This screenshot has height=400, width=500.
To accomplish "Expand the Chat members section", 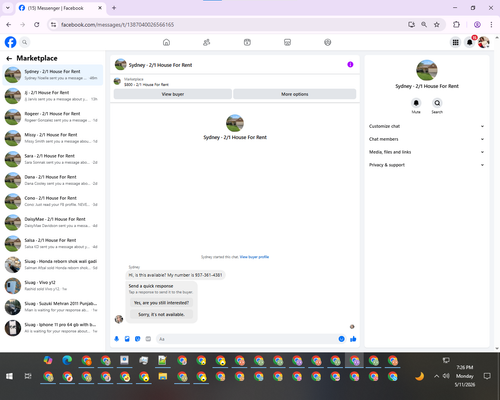I will click(x=426, y=139).
